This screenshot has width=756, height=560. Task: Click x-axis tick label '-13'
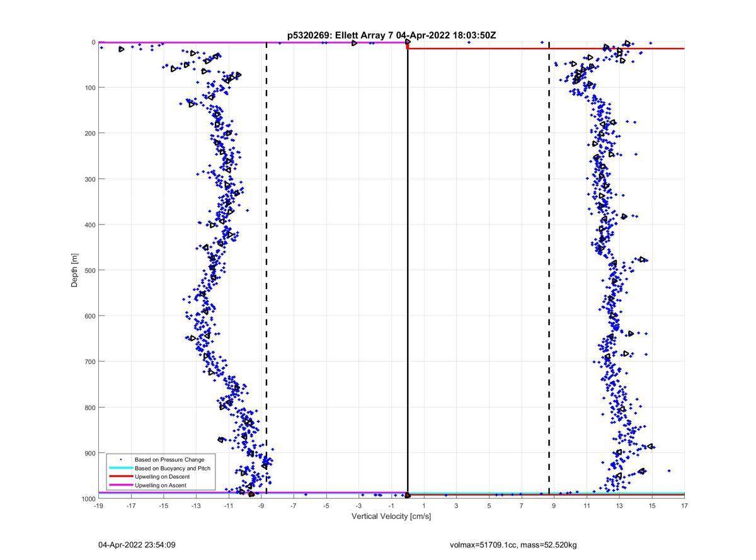196,505
